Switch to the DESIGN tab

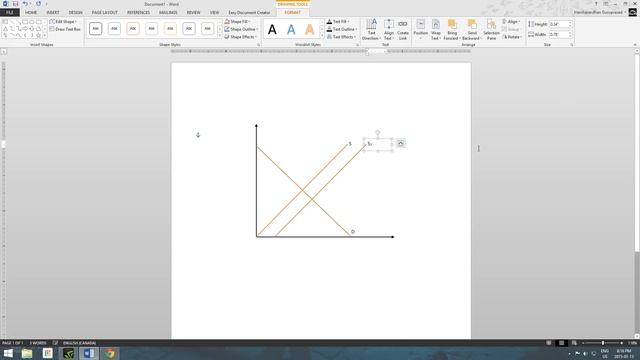pos(76,12)
